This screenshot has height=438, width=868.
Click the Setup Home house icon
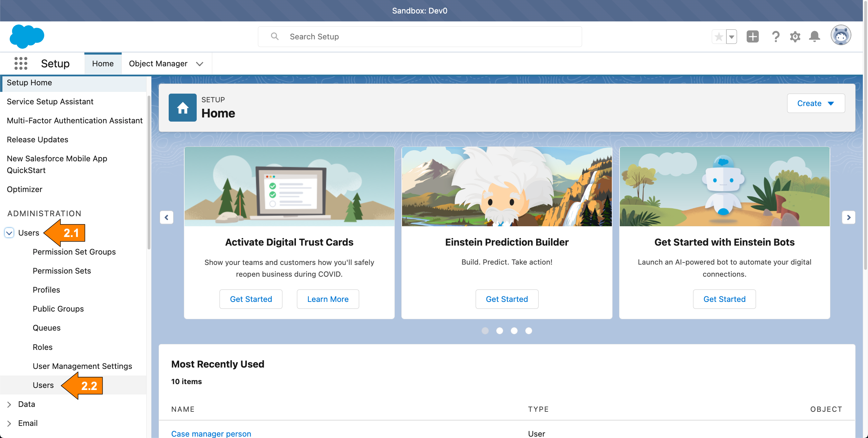pos(183,108)
